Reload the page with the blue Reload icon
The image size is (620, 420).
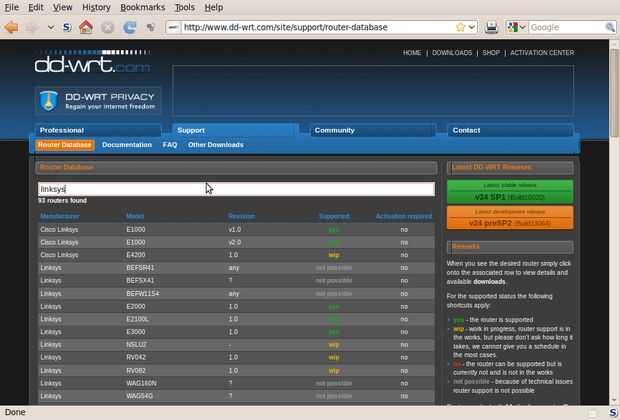coord(129,27)
